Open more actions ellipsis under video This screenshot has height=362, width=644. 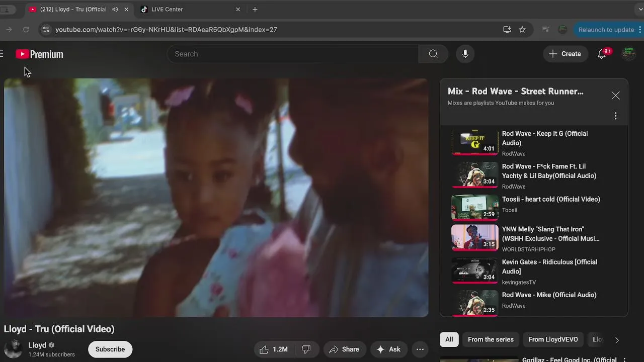(x=420, y=349)
